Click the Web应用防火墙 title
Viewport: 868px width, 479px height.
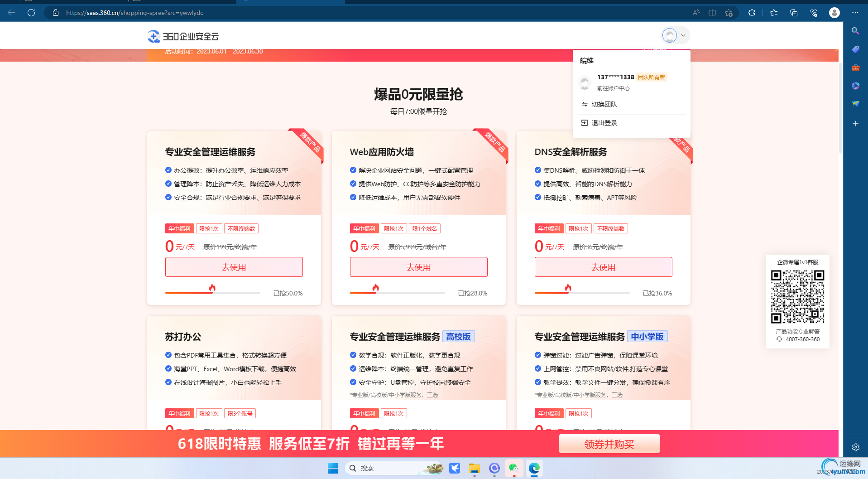pyautogui.click(x=382, y=152)
